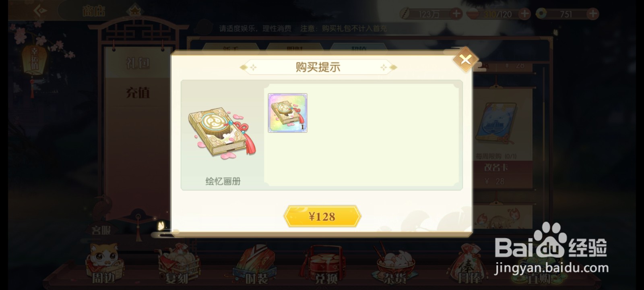The height and width of the screenshot is (290, 644).
Task: Switch to the 充值 recharge tab
Action: (x=138, y=93)
